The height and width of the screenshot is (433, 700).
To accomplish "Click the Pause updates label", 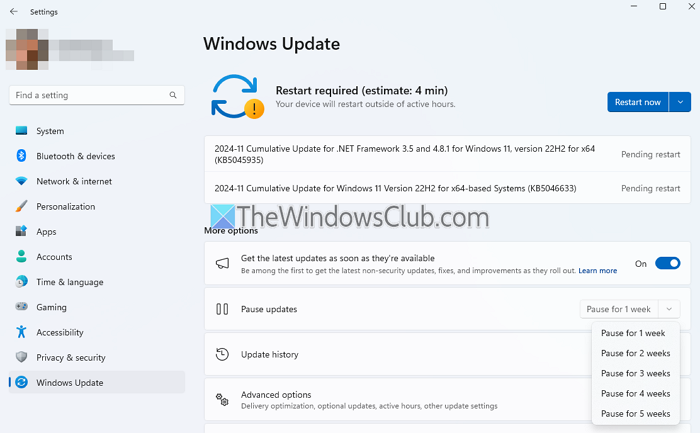I will click(269, 309).
